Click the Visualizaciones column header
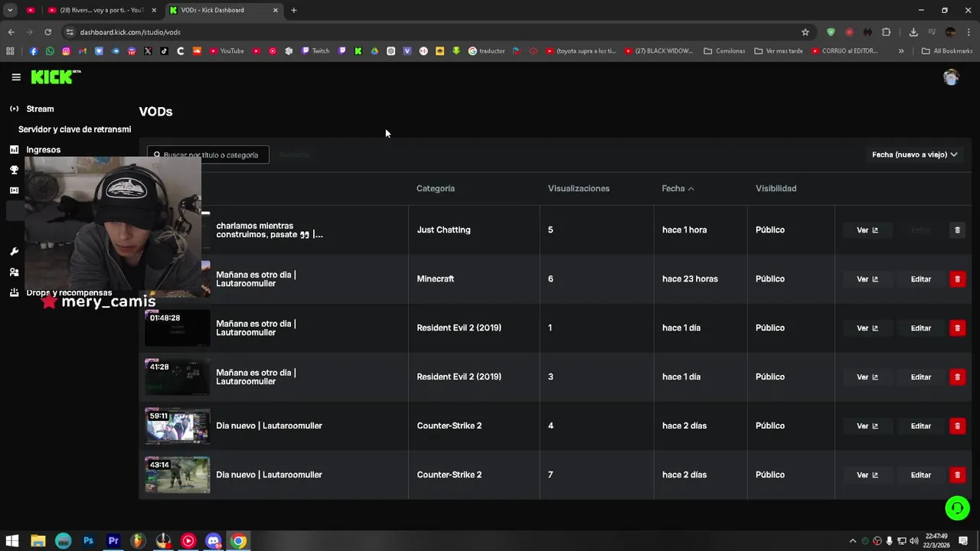The width and height of the screenshot is (980, 551). coord(579,188)
